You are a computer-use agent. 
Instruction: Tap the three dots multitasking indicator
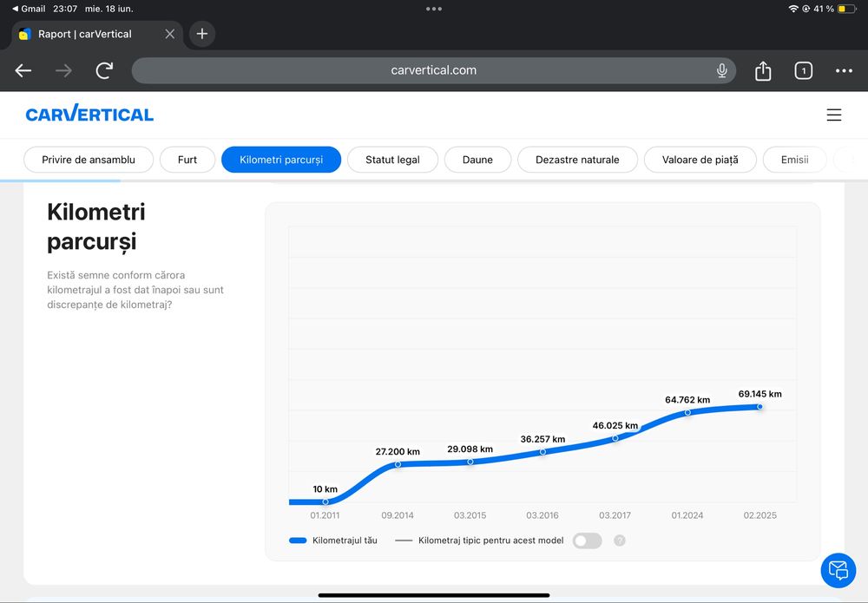(x=434, y=9)
